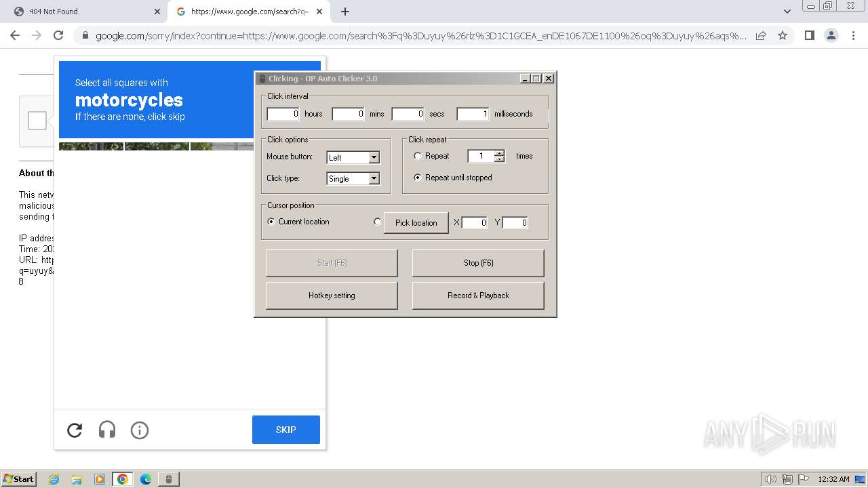Reload the Chrome page

tap(58, 35)
